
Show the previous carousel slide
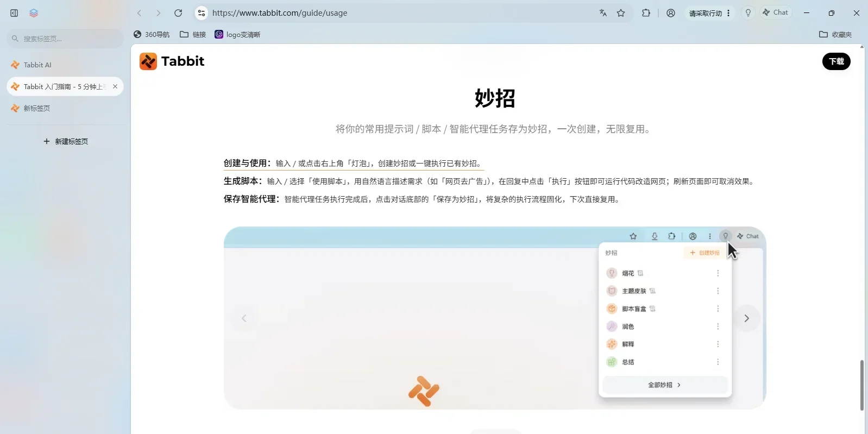(244, 318)
